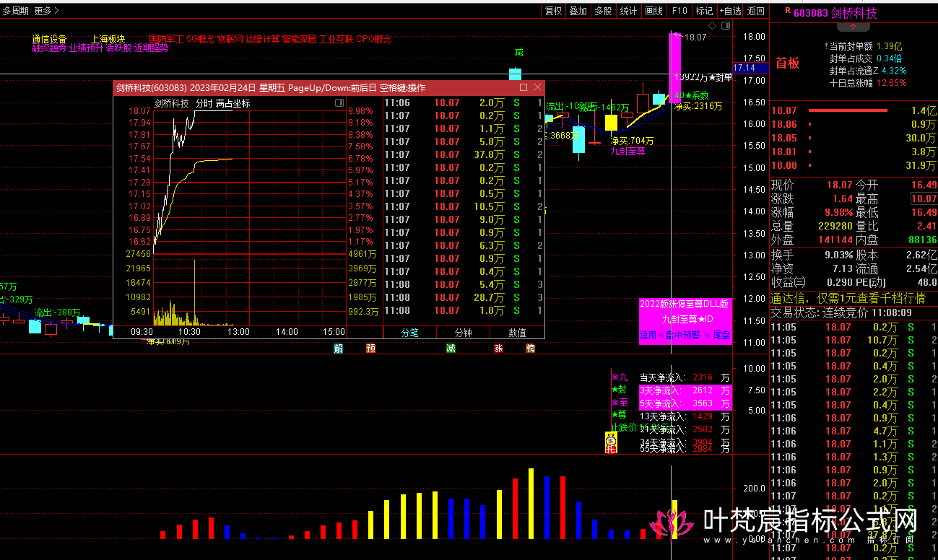This screenshot has width=938, height=560.
Task: Select the 18.06 order book row
Action: click(854, 124)
